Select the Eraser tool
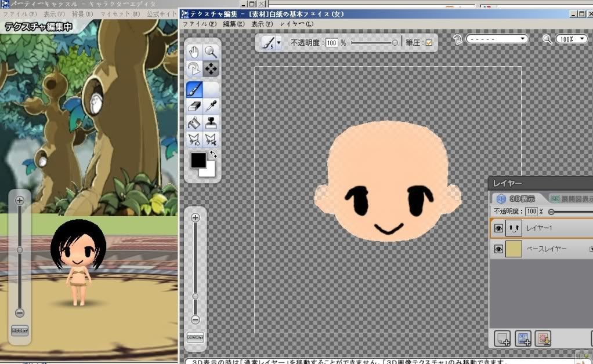The width and height of the screenshot is (593, 364). pyautogui.click(x=194, y=106)
